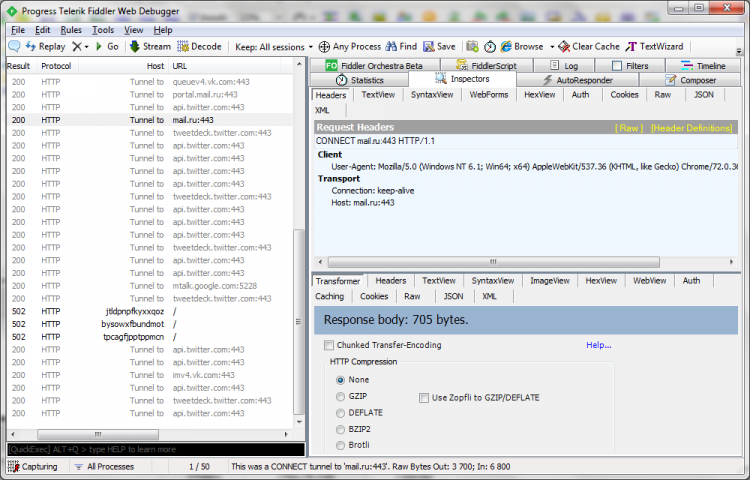Click the [Raw] link in Request Headers
The height and width of the screenshot is (480, 750).
(x=629, y=128)
